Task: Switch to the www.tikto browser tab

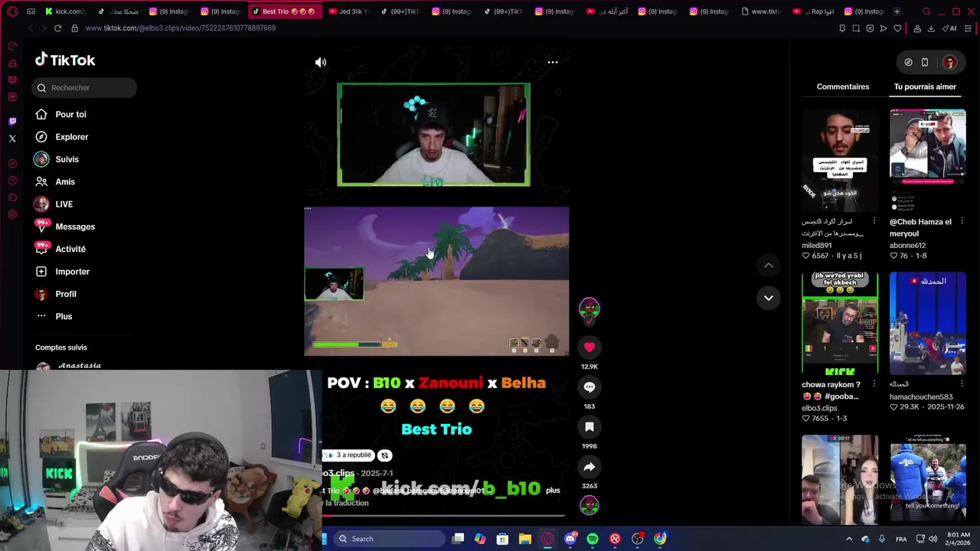Action: pos(762,11)
